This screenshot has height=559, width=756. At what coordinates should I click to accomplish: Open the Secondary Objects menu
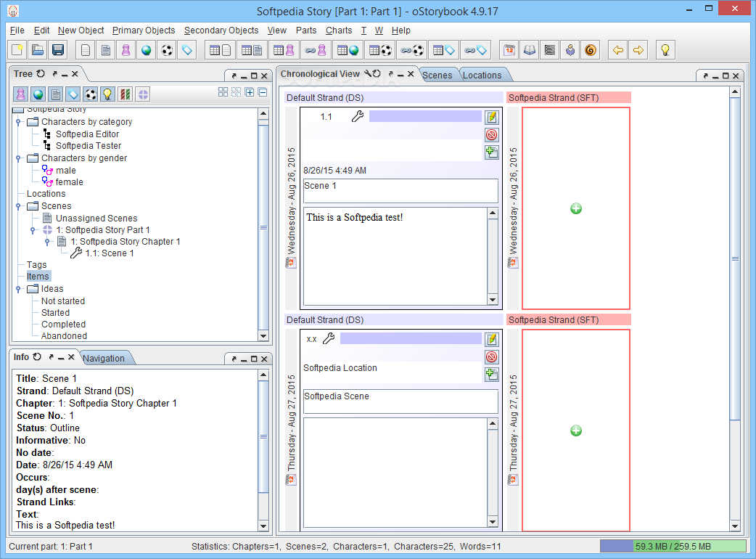(221, 30)
